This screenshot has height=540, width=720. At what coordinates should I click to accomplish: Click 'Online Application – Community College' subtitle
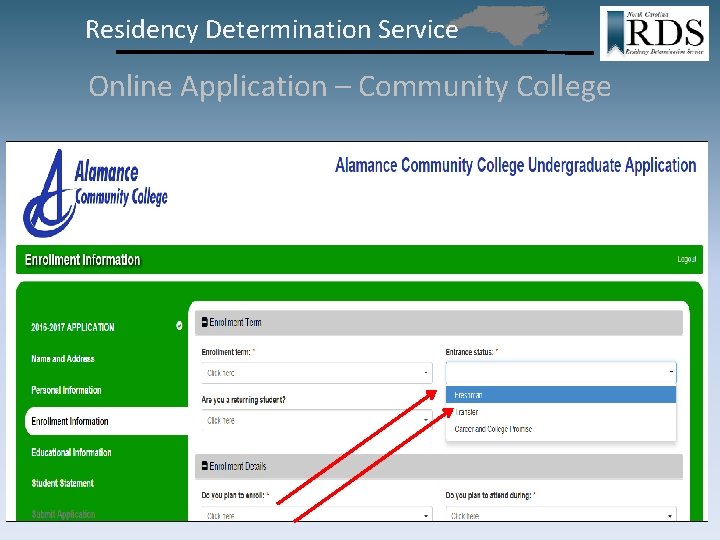click(x=350, y=86)
